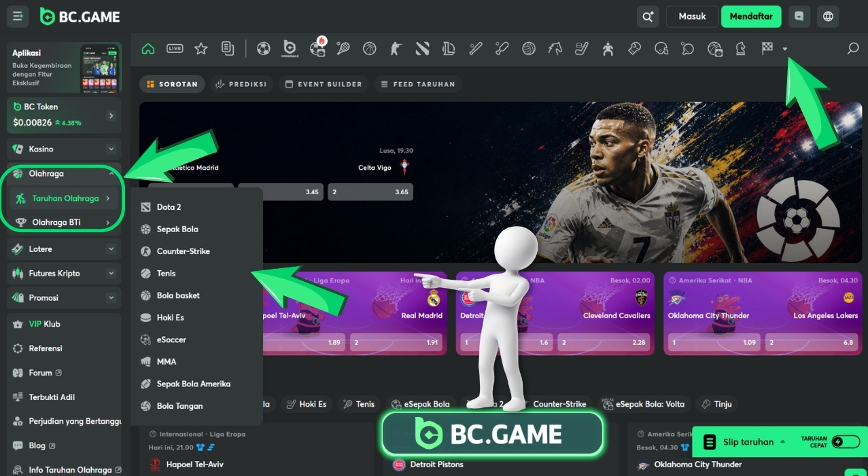Screen dimensions: 868x476
Task: Select the basketball icon in sports bar
Action: (370, 48)
